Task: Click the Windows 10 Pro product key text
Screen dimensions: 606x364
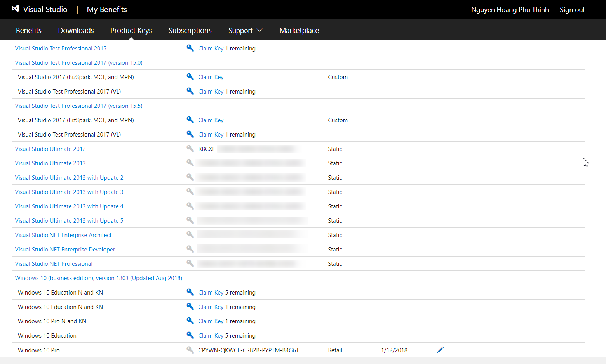Action: [249, 350]
